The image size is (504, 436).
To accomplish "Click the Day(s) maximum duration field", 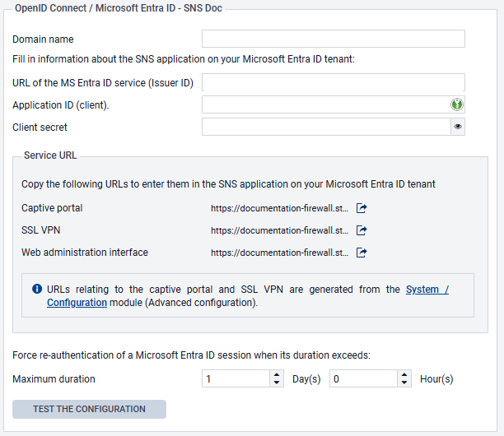I will (236, 379).
